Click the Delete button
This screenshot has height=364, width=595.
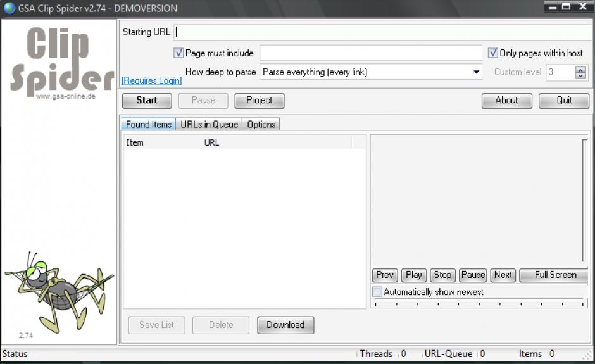tap(221, 325)
